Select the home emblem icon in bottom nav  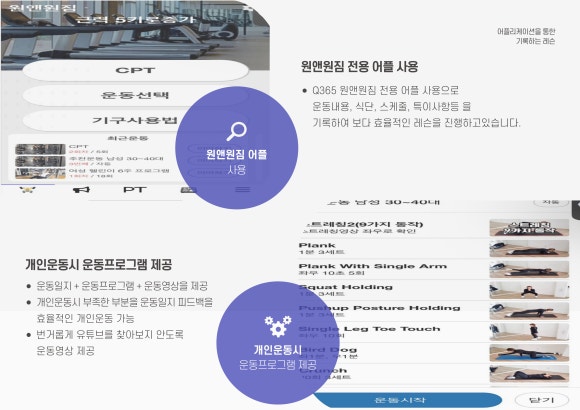[x=27, y=190]
